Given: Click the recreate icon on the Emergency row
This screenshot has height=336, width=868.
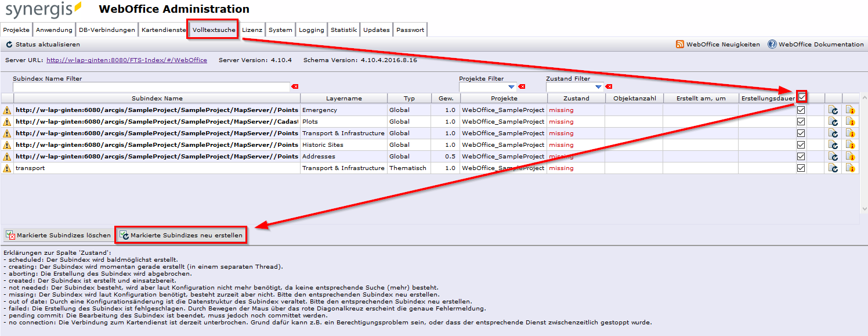Looking at the screenshot, I should pyautogui.click(x=834, y=110).
